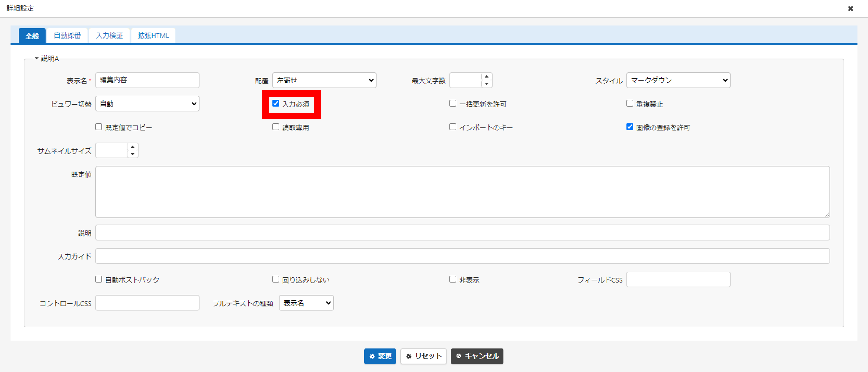The height and width of the screenshot is (372, 868).
Task: Click the 最大文字数 number field
Action: click(x=465, y=80)
